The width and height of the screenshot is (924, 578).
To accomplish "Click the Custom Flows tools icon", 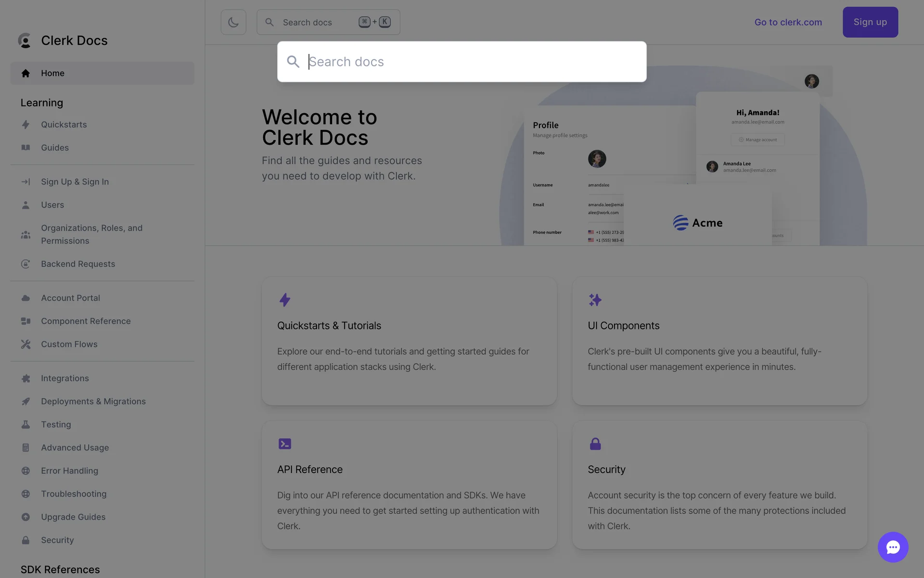I will (26, 344).
